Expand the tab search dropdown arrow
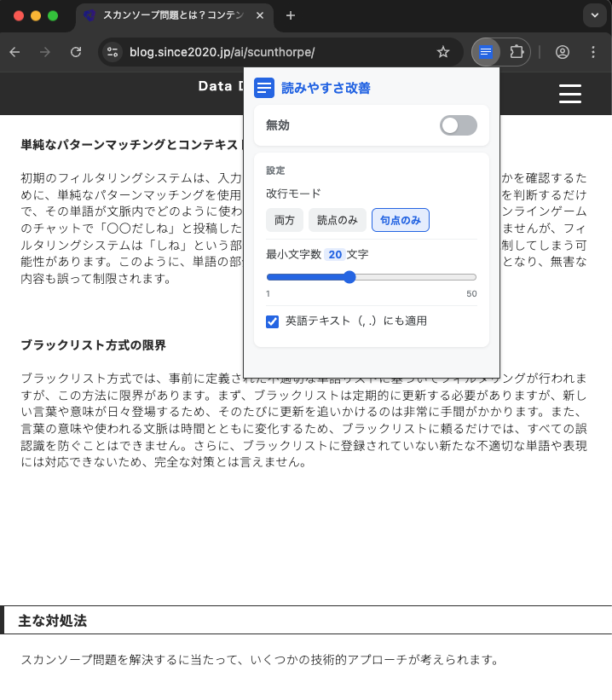The image size is (612, 700). pos(593,15)
